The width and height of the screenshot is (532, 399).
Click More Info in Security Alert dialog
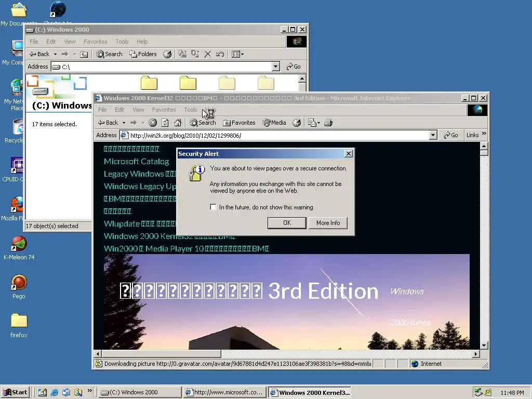pyautogui.click(x=328, y=223)
